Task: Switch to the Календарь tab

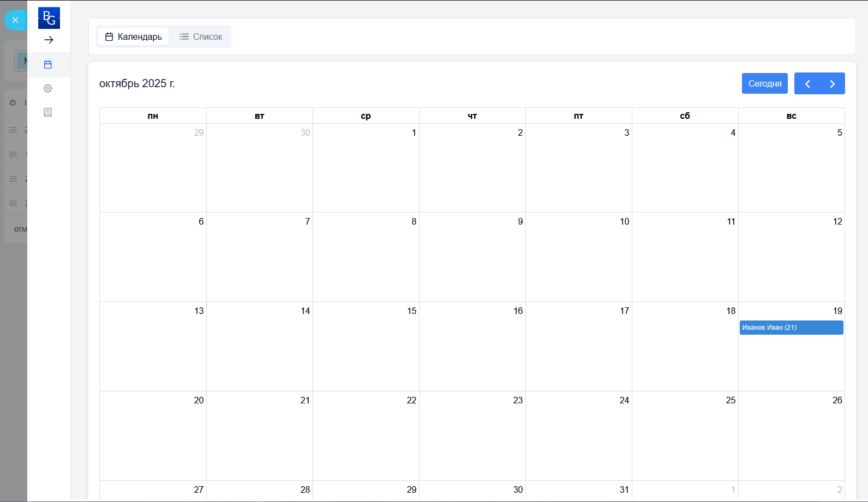Action: coord(134,37)
